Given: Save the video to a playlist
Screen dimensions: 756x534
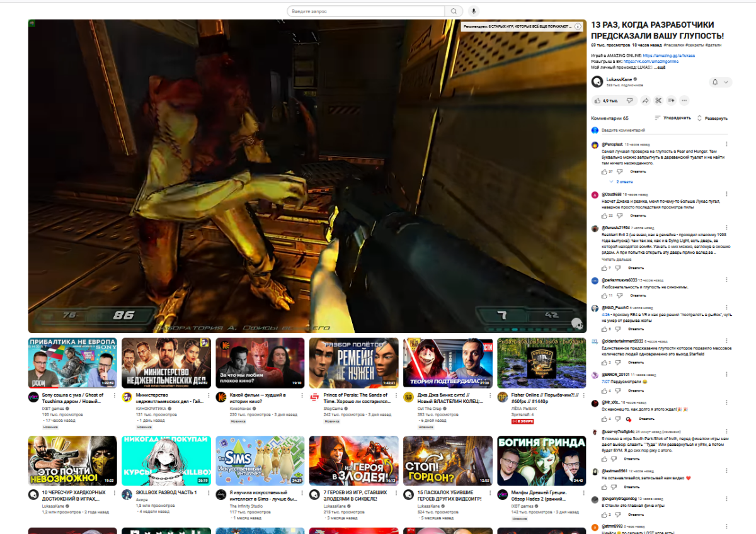Looking at the screenshot, I should point(672,101).
